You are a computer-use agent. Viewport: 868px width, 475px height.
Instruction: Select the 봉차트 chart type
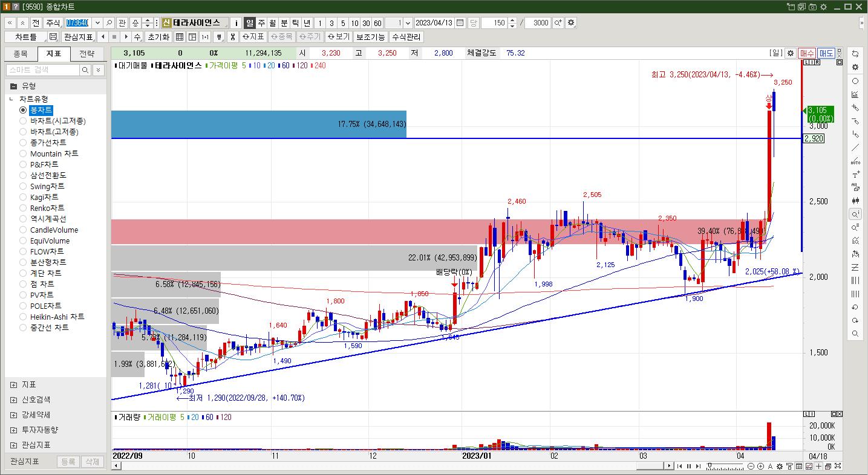36,110
